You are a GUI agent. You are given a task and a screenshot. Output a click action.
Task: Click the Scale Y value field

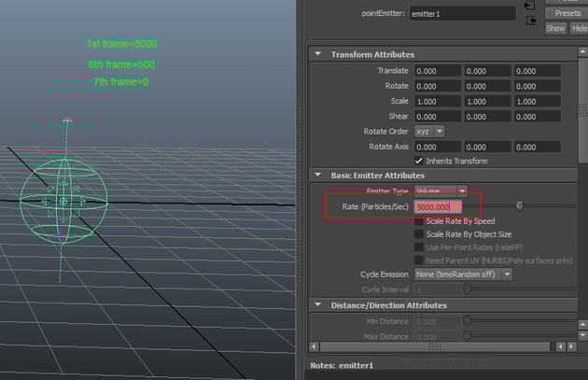pos(487,101)
